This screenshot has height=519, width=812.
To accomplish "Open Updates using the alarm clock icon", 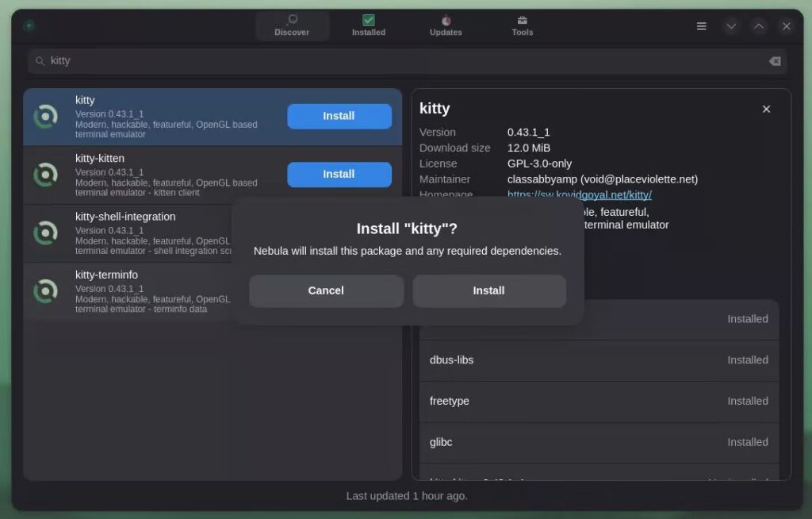I will point(445,17).
